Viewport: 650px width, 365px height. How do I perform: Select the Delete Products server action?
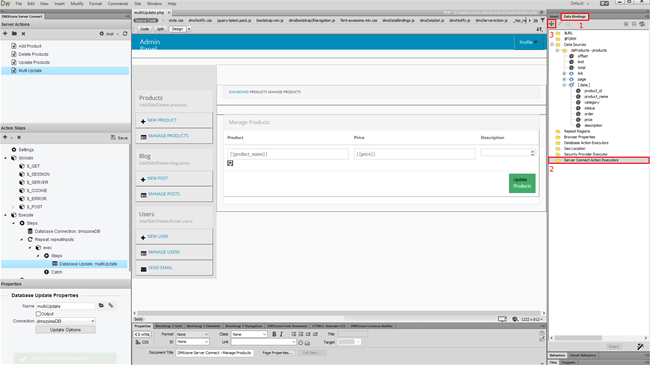pyautogui.click(x=33, y=54)
